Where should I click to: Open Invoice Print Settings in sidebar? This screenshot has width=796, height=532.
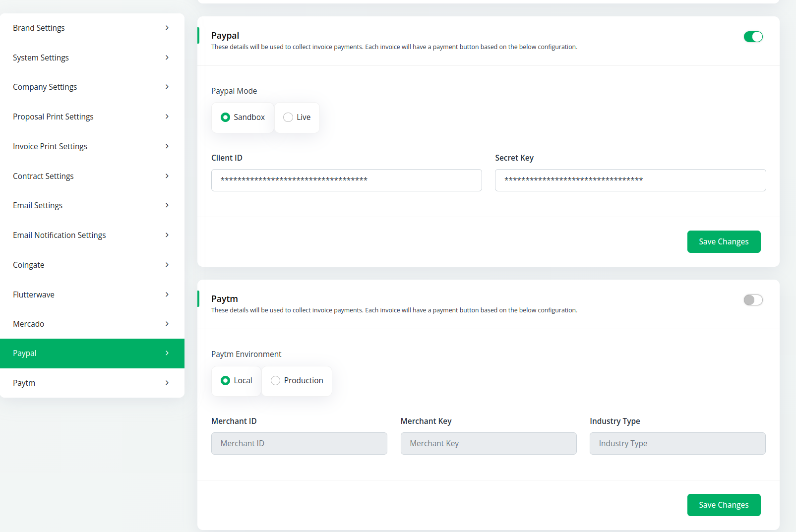tap(92, 146)
